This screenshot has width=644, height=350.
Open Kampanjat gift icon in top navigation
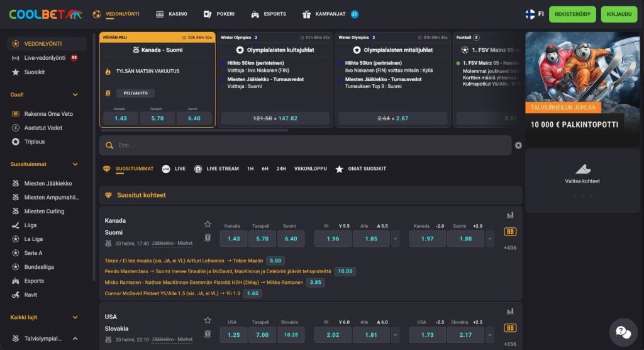tap(306, 14)
